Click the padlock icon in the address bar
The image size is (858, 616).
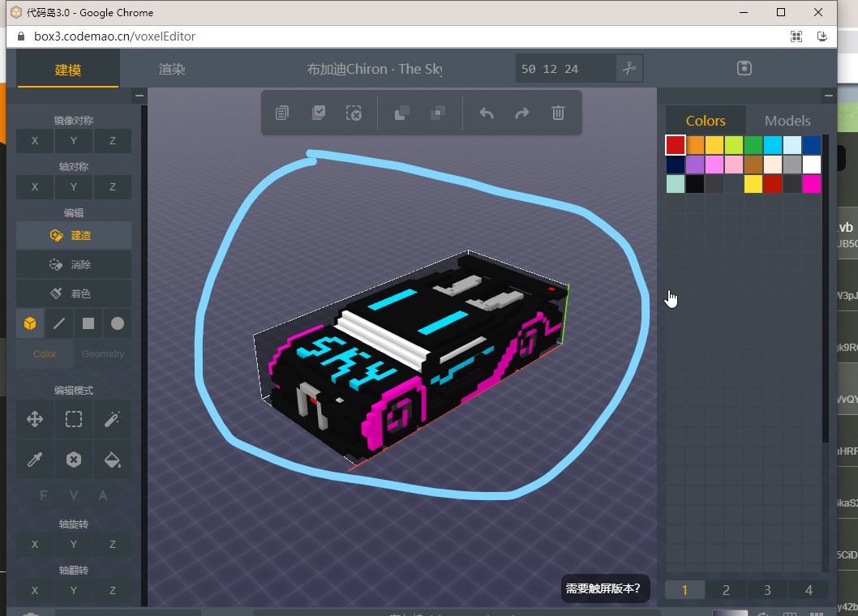point(21,36)
